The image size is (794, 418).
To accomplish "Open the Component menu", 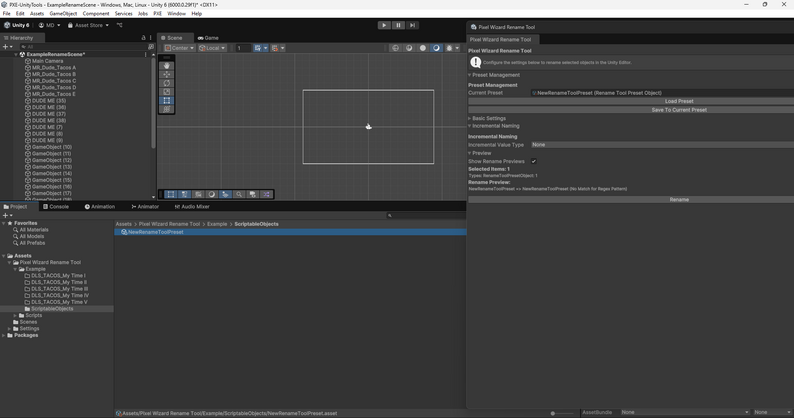I will [x=96, y=14].
